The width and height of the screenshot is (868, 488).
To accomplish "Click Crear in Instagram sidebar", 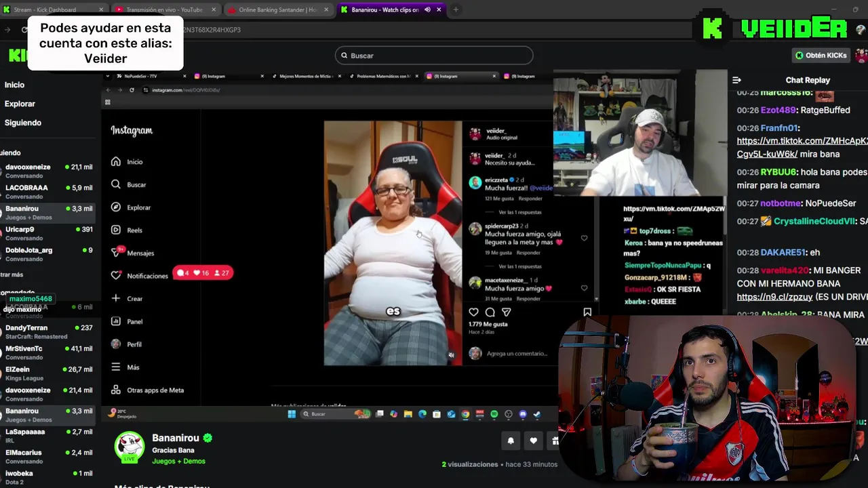I will [x=126, y=298].
